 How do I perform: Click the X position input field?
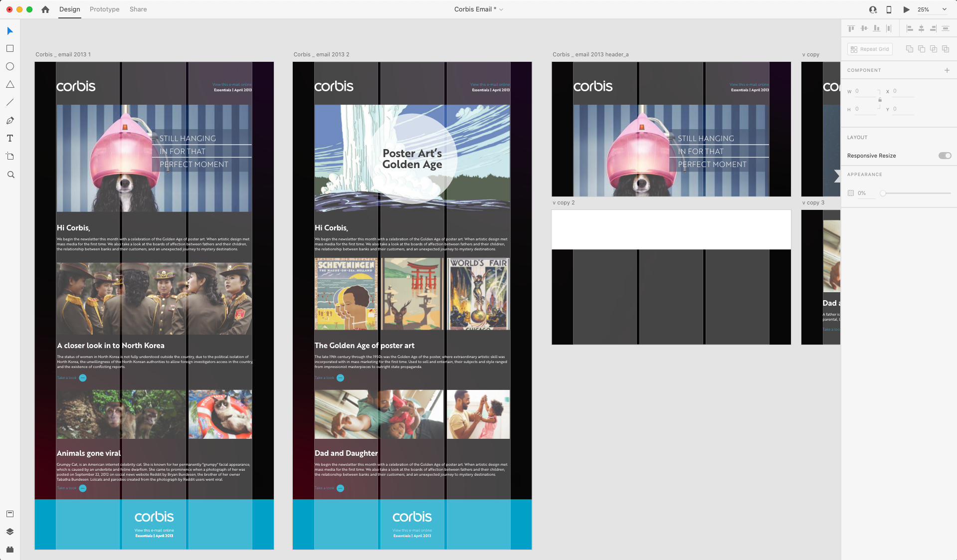click(x=903, y=91)
